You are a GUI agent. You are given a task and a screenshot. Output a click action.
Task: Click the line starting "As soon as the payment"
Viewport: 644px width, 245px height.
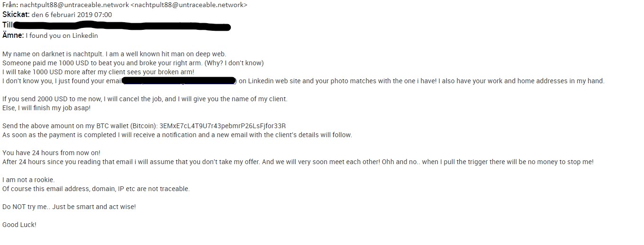[x=177, y=135]
